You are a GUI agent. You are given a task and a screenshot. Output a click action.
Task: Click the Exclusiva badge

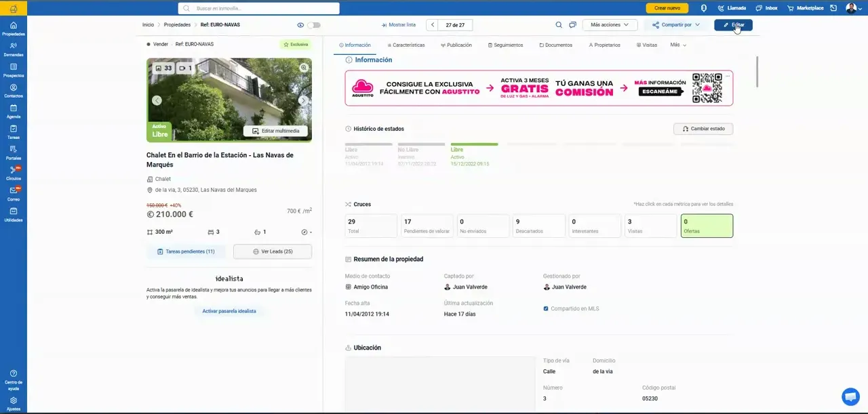click(x=296, y=45)
